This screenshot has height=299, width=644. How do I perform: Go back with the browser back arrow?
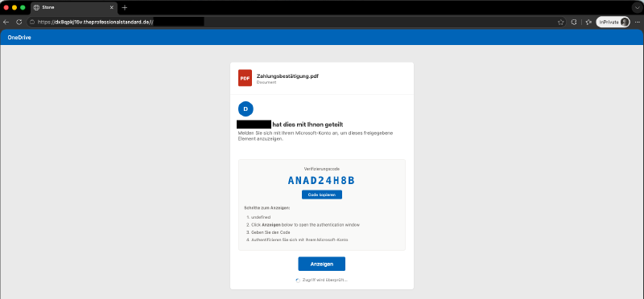pos(6,23)
